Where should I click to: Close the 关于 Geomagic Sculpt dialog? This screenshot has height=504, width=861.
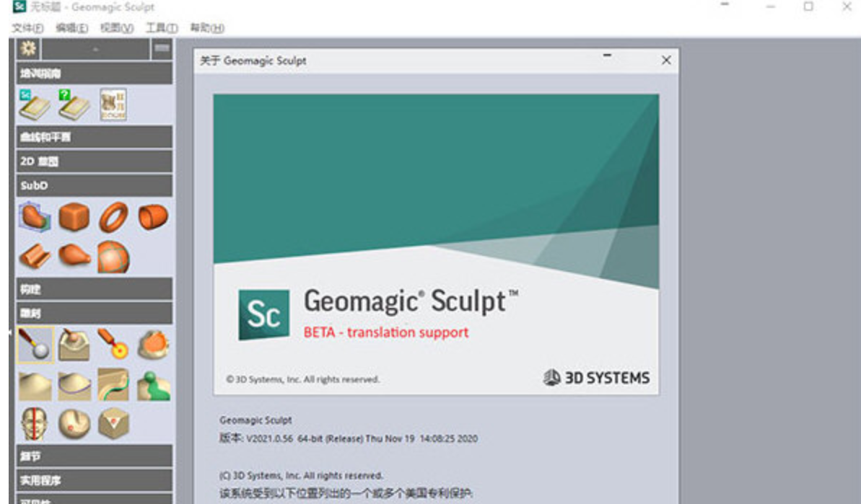(x=666, y=61)
